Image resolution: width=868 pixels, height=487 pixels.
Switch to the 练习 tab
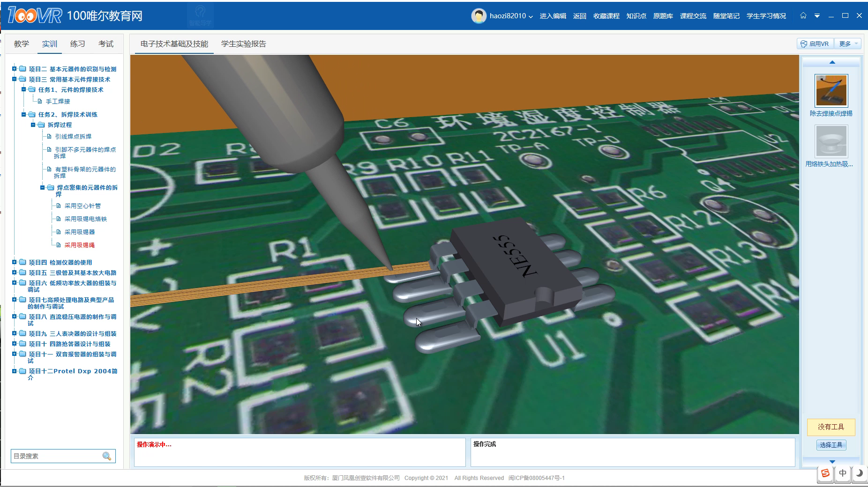pos(77,44)
